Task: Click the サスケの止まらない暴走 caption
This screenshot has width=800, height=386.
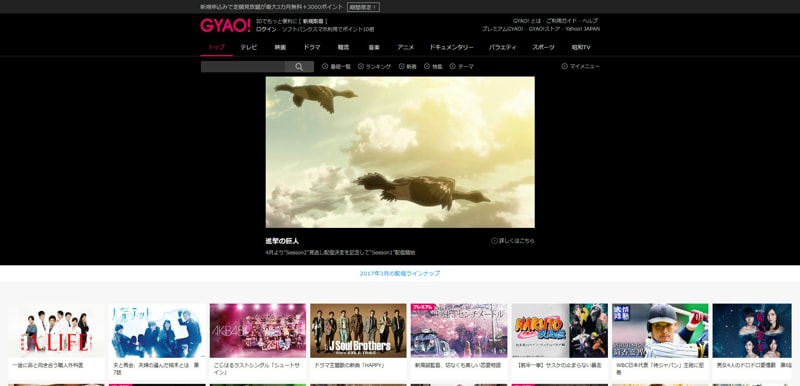Action: click(559, 366)
